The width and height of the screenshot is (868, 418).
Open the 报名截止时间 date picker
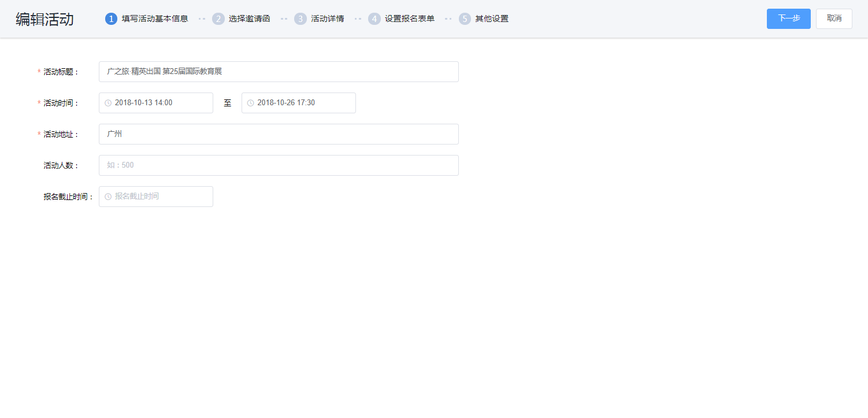tap(156, 197)
